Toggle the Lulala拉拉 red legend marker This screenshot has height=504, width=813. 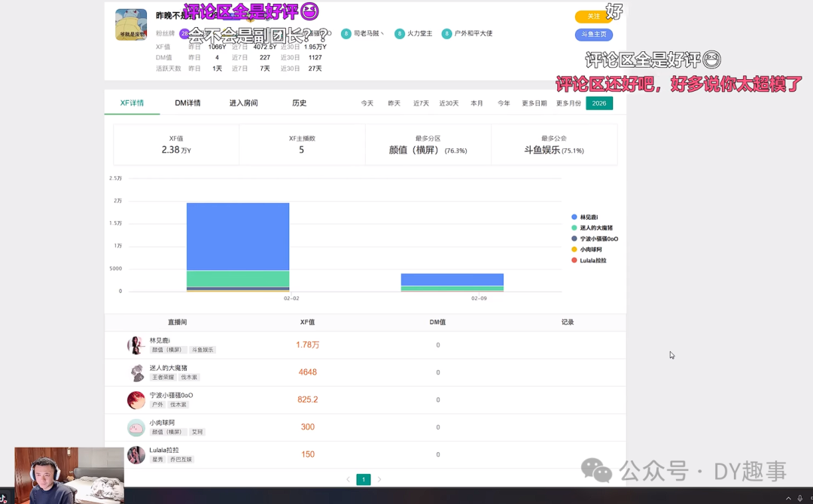coord(574,260)
